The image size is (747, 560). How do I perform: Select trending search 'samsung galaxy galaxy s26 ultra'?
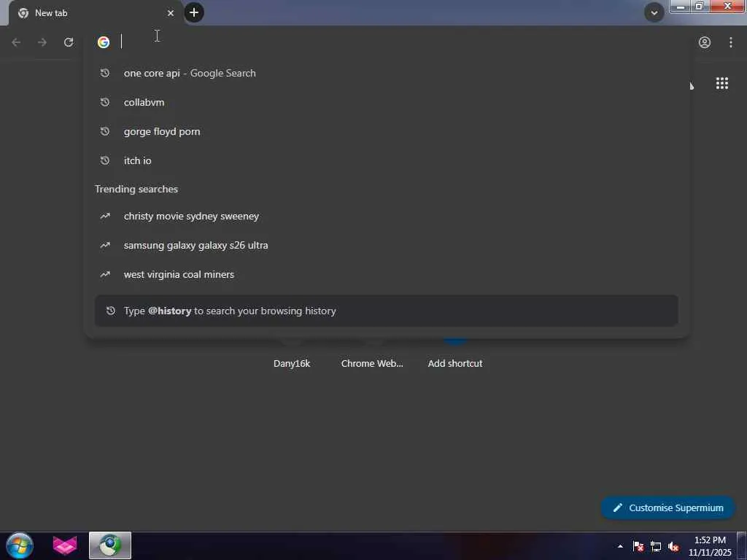coord(387,245)
